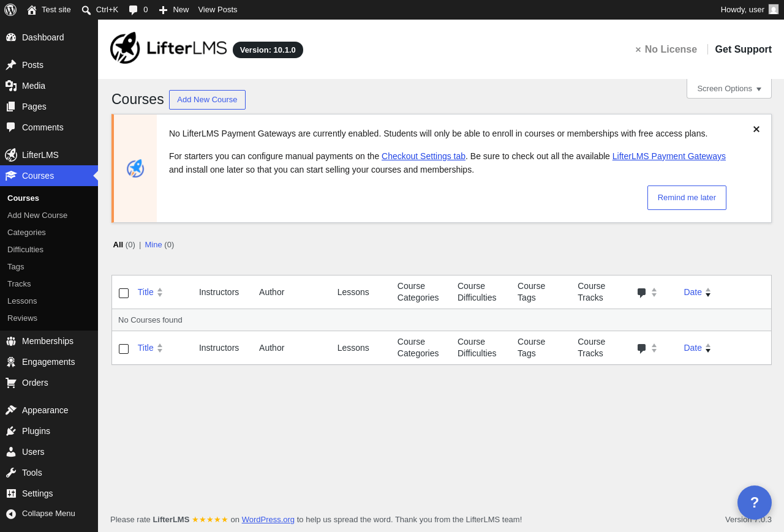Viewport: 784px width, 532px height.
Task: Click the Remind me later button
Action: click(x=687, y=198)
